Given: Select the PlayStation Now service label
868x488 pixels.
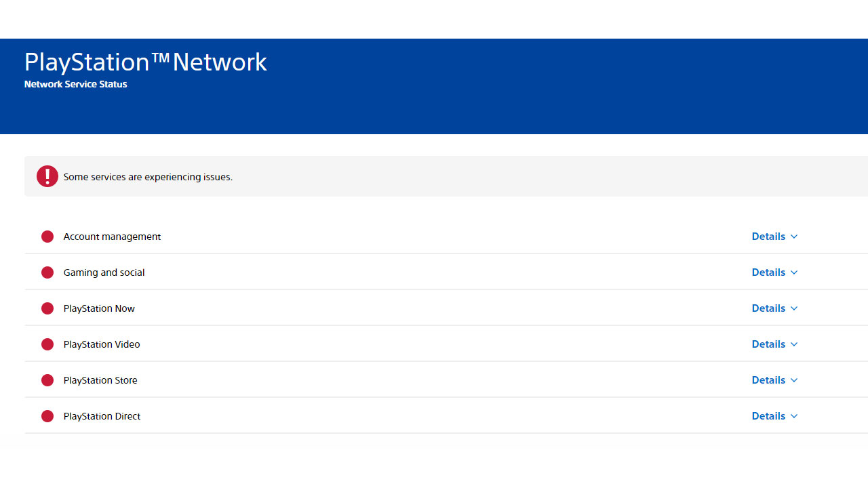Looking at the screenshot, I should (x=99, y=308).
